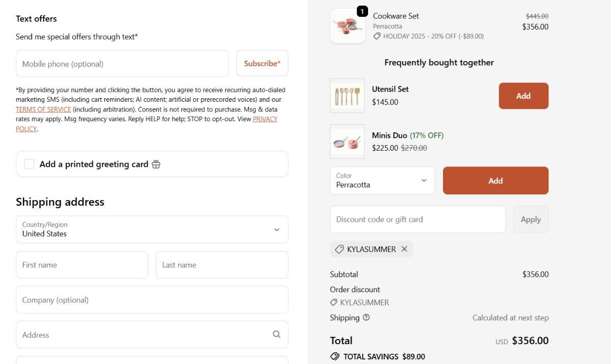Screen dimensions: 611x364
Task: Remove the KYLASUMMER discount code
Action: (404, 249)
